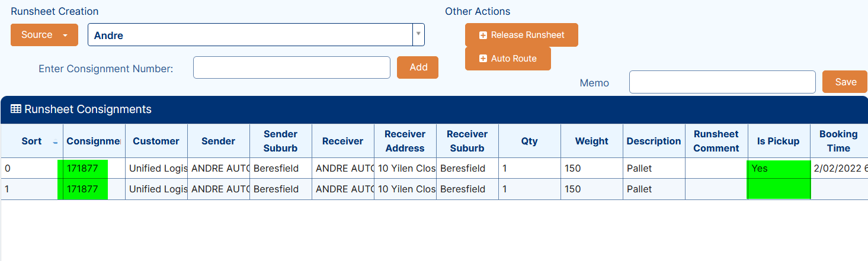This screenshot has width=868, height=261.
Task: Click the sort arrow icon in Sort header
Action: point(55,142)
